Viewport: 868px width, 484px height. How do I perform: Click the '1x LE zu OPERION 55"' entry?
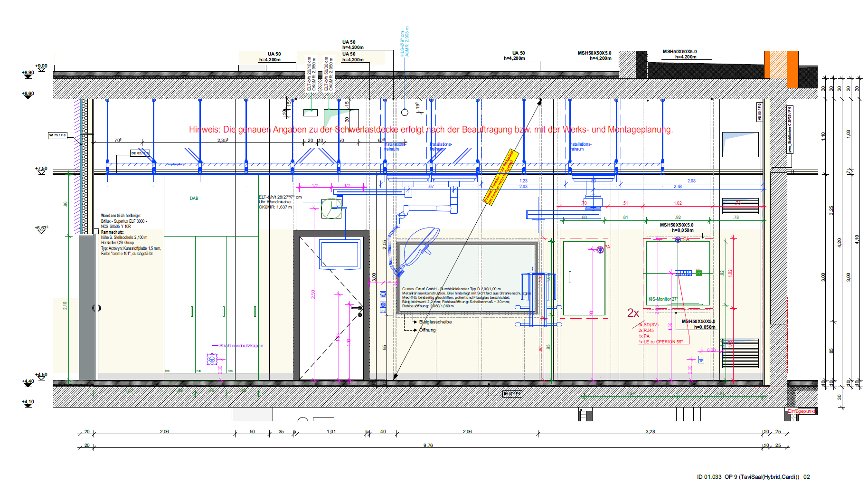pos(660,342)
